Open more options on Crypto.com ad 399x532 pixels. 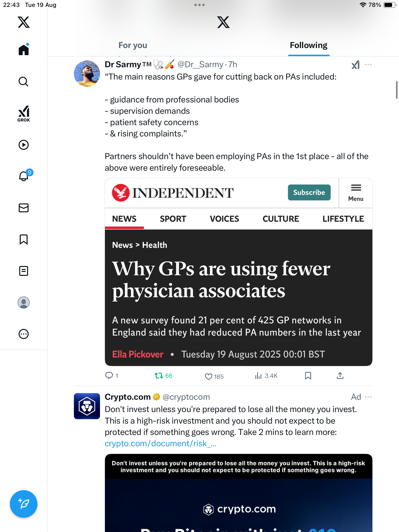coord(368,397)
